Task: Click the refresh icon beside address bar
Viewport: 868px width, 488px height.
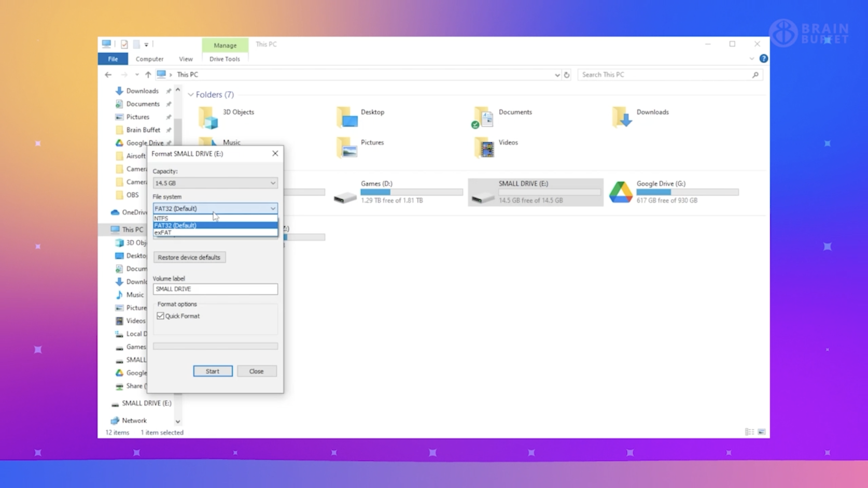Action: (566, 74)
